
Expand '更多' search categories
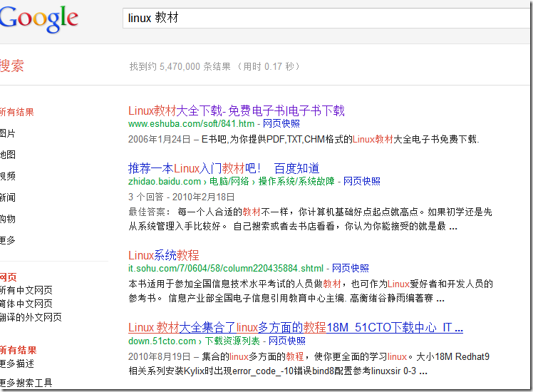click(8, 240)
